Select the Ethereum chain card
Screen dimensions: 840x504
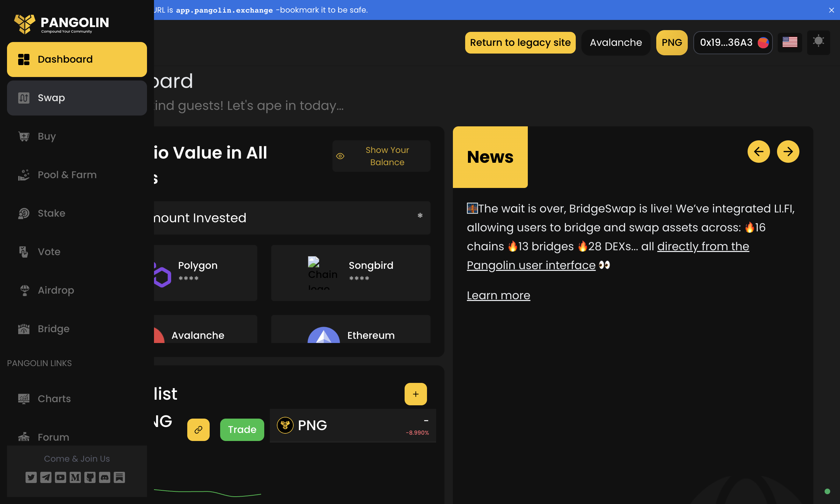coord(351,329)
